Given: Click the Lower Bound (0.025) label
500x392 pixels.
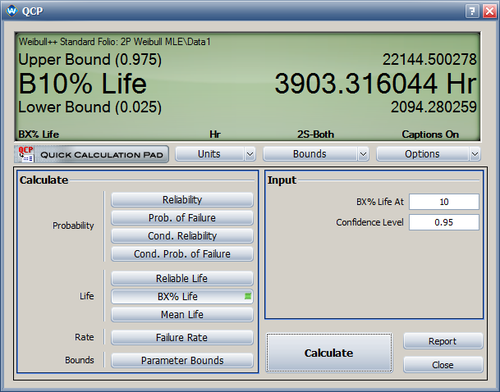Looking at the screenshot, I should pyautogui.click(x=90, y=107).
